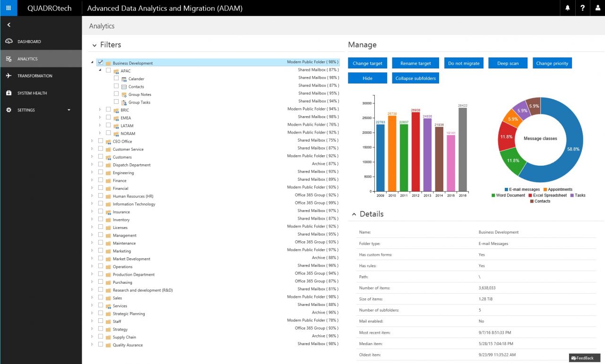Check the Finance checkbox
Viewport: 605px width, 364px height.
(x=101, y=180)
